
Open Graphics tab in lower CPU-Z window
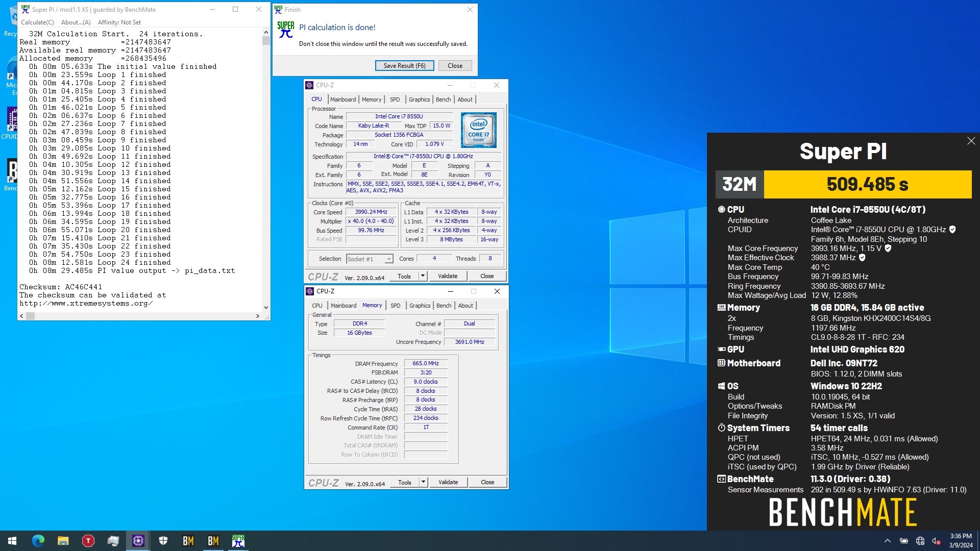tap(420, 306)
